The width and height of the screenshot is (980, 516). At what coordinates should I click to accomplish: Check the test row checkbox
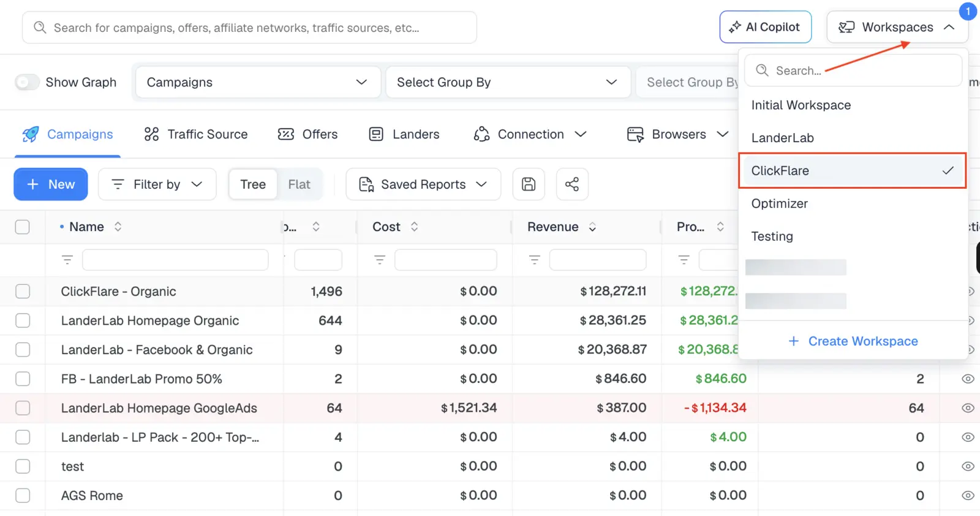click(23, 466)
